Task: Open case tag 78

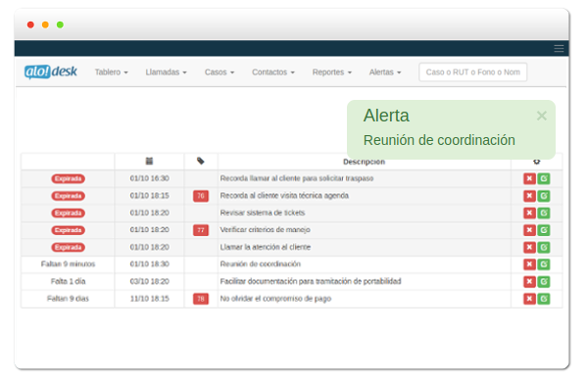Action: coord(201,299)
